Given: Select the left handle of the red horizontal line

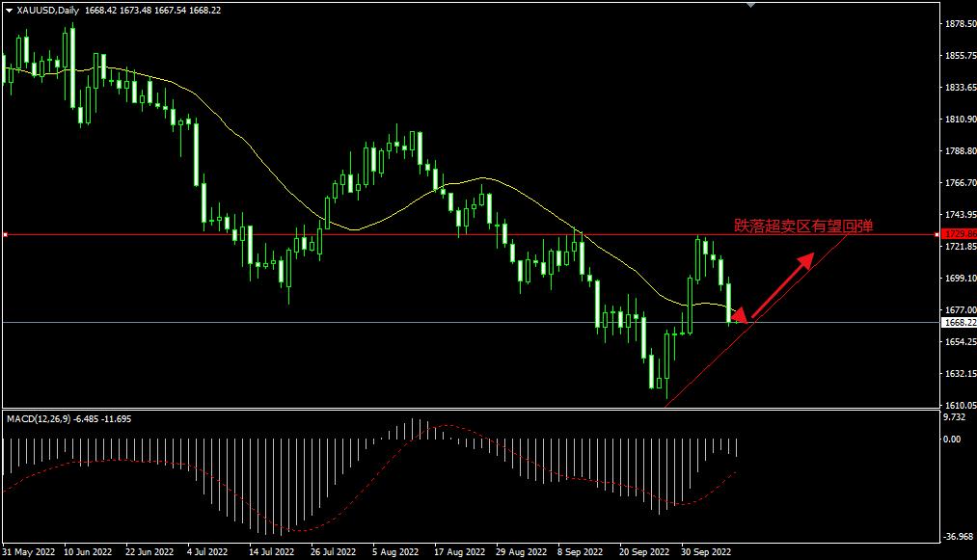Looking at the screenshot, I should [5, 235].
